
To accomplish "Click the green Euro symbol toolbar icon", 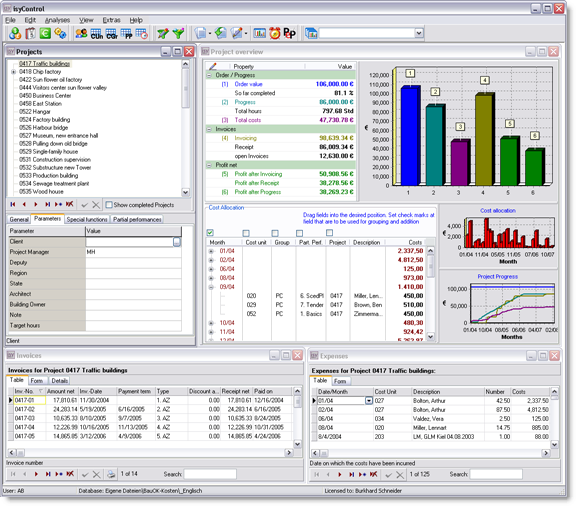I will point(45,33).
